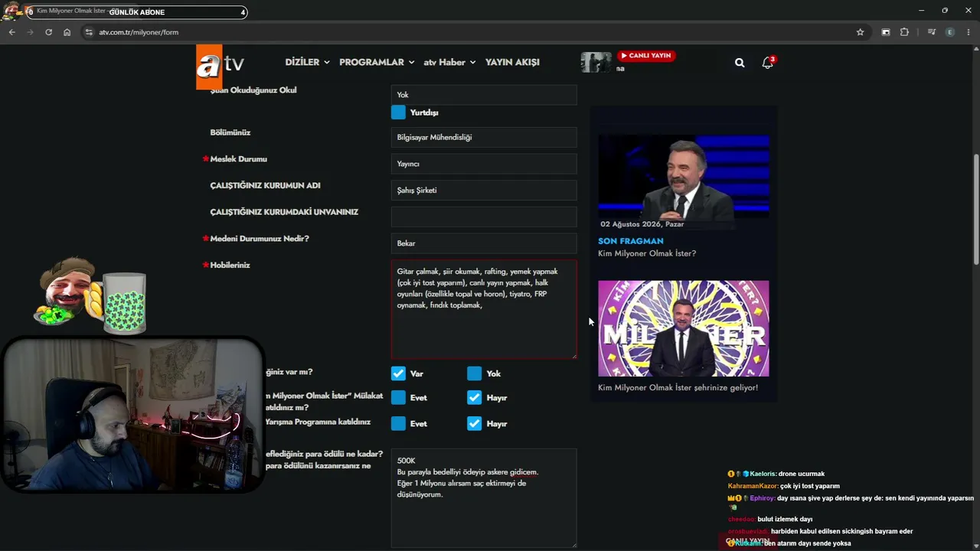Click into the Hobileriniz text area
980x551 pixels.
coord(484,309)
